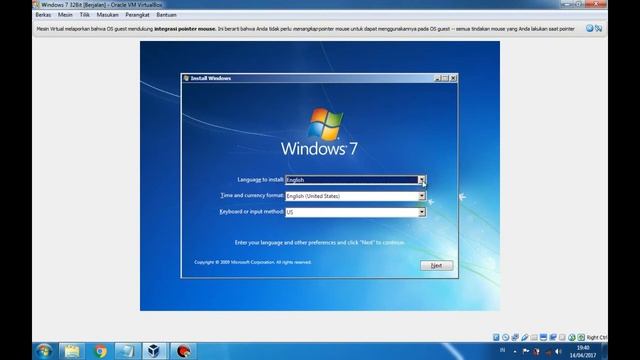Click the hard disk activity indicator in VirtualBox status bar
This screenshot has width=640, height=360.
(496, 337)
